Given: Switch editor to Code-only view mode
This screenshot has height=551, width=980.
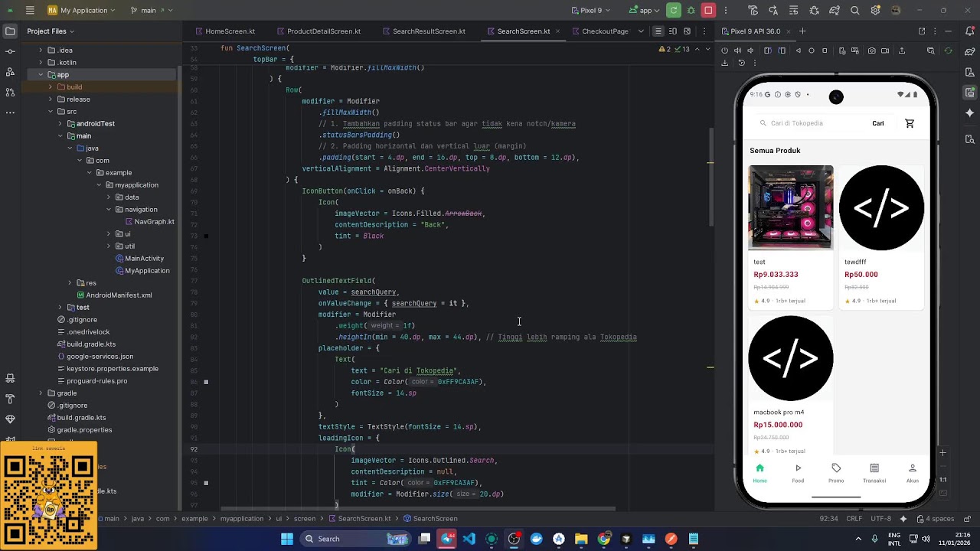Looking at the screenshot, I should click(658, 31).
